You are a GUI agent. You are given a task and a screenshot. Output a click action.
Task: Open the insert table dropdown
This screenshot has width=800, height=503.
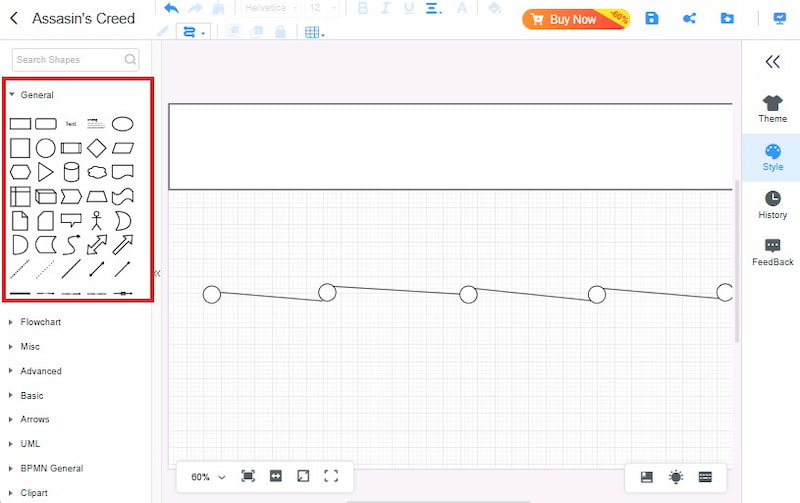click(314, 32)
